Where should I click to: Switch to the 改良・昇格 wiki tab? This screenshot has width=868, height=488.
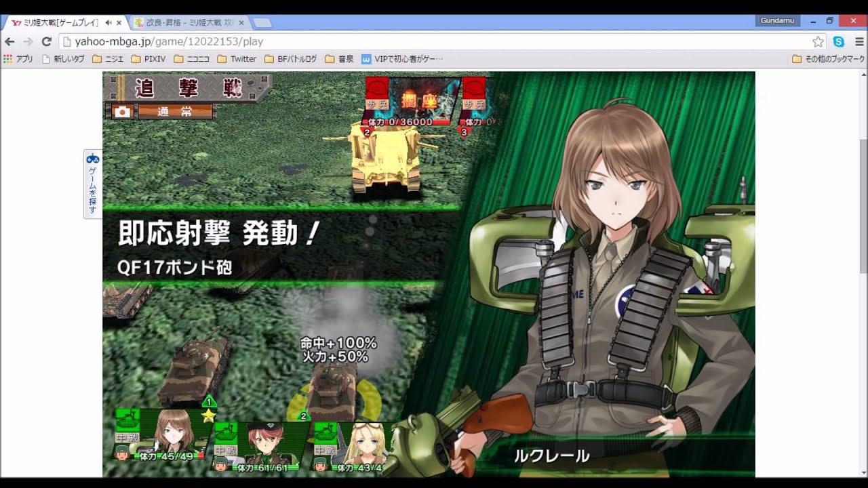click(189, 22)
